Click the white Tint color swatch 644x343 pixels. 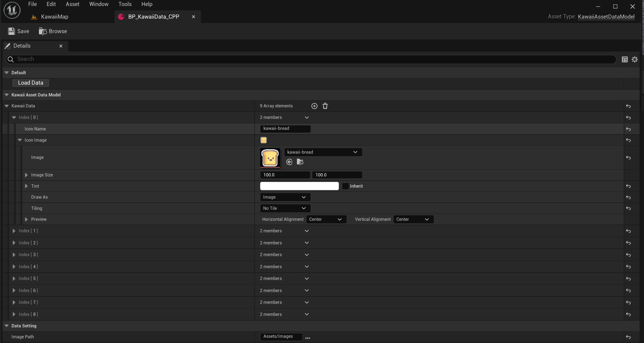click(299, 186)
